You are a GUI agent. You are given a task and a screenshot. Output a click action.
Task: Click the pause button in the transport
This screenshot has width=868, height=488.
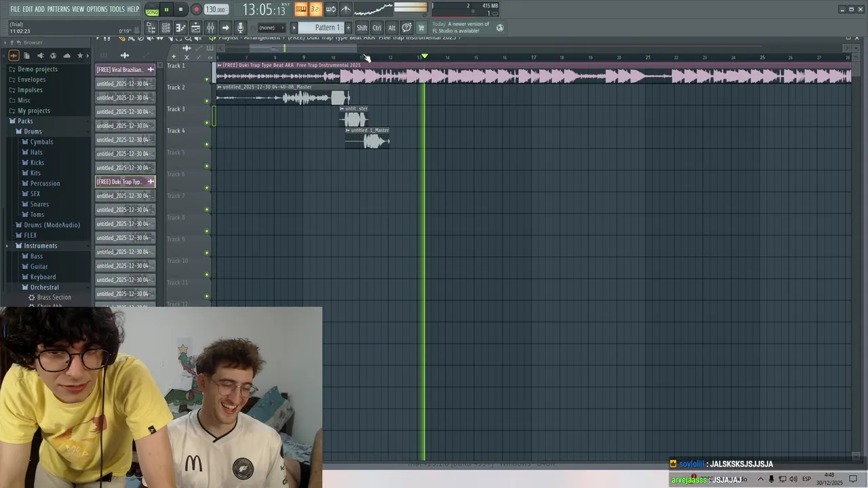click(166, 9)
